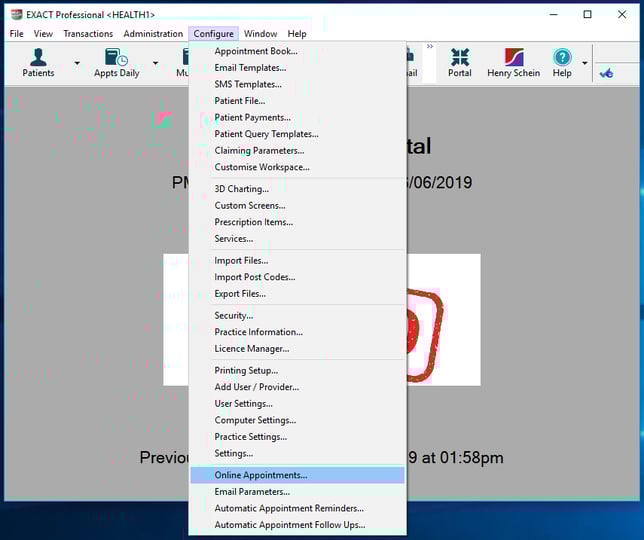Viewport: 644px width, 540px height.
Task: Click highlighted Online Appointments... entry
Action: click(x=297, y=475)
